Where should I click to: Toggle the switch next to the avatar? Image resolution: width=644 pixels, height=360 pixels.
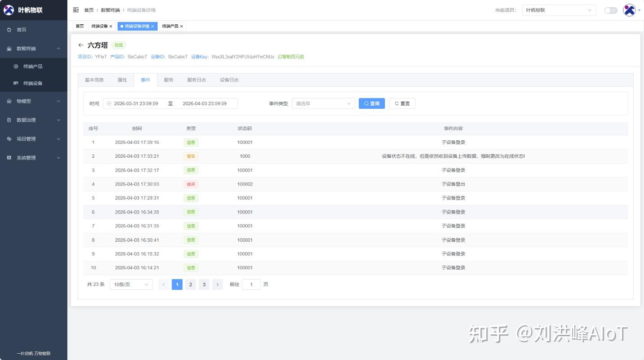pos(611,10)
